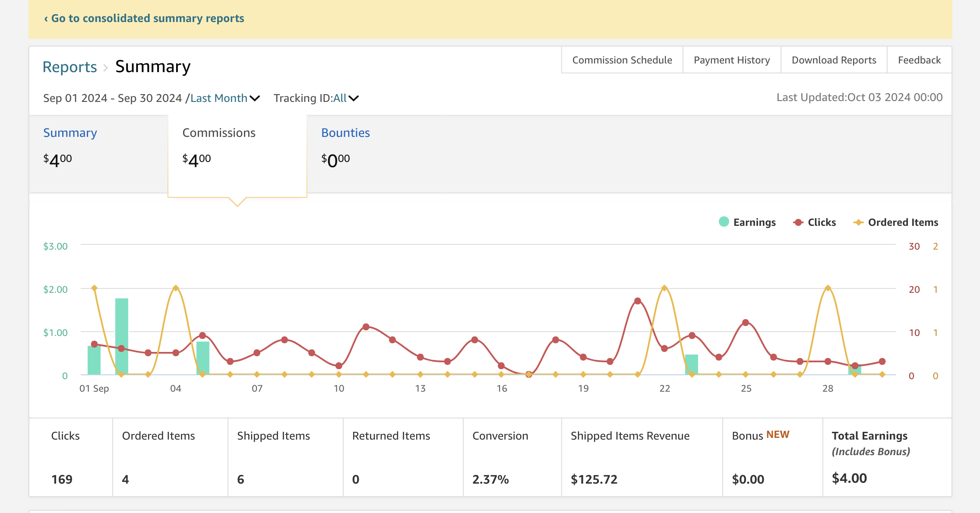This screenshot has height=513, width=980.
Task: Open the Last Month date range selector
Action: pyautogui.click(x=219, y=98)
